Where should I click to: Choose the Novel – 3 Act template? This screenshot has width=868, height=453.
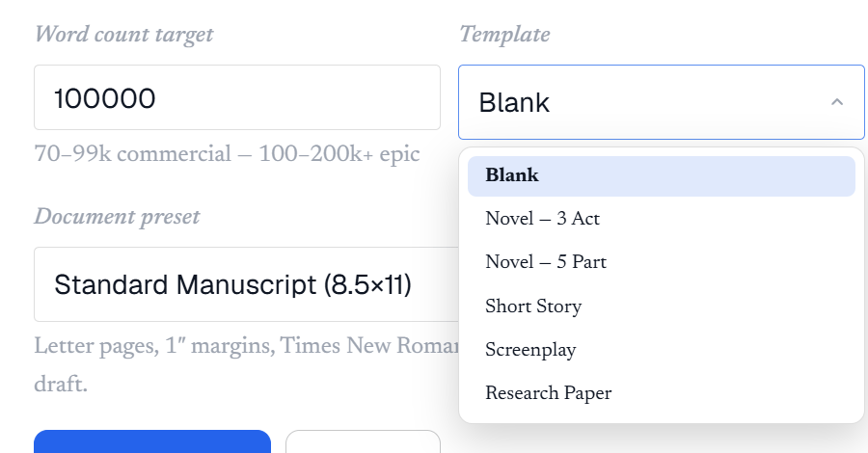point(662,219)
